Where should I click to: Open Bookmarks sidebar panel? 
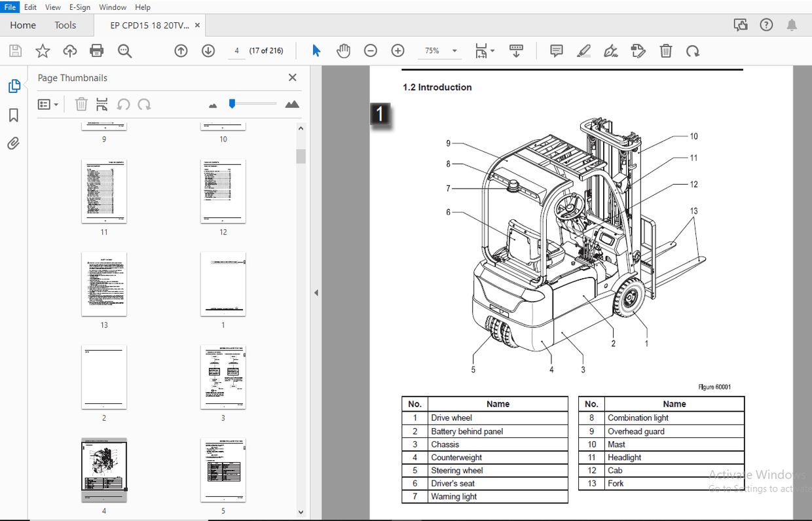point(14,115)
